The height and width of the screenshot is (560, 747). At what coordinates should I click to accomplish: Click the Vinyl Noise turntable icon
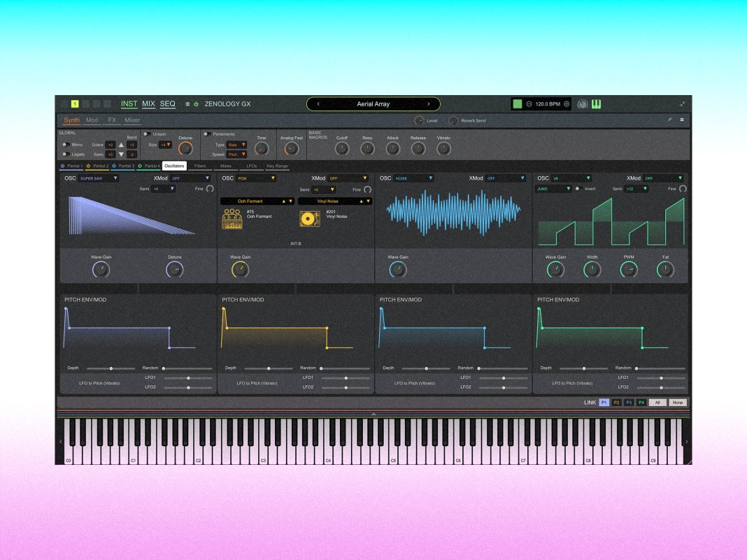tap(309, 219)
